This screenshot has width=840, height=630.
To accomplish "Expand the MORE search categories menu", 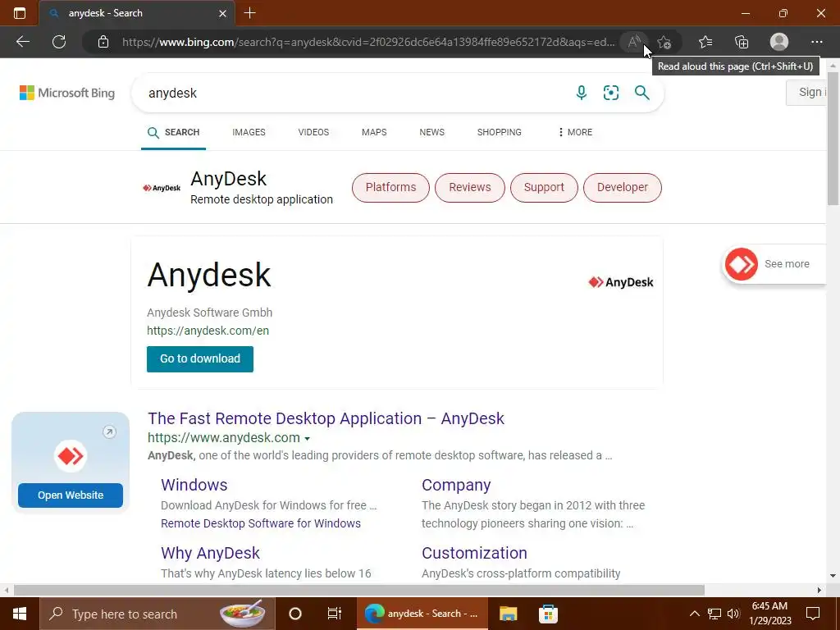I will click(x=575, y=132).
